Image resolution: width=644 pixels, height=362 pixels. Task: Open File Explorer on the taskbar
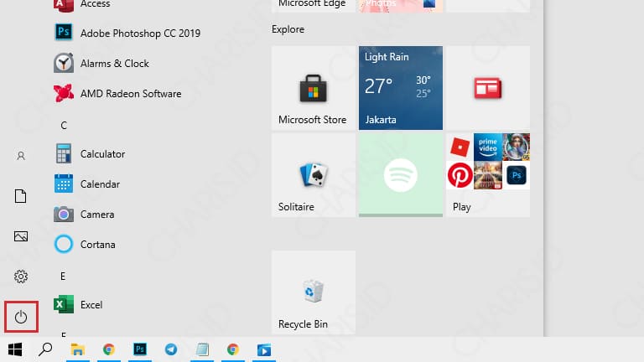tap(78, 349)
